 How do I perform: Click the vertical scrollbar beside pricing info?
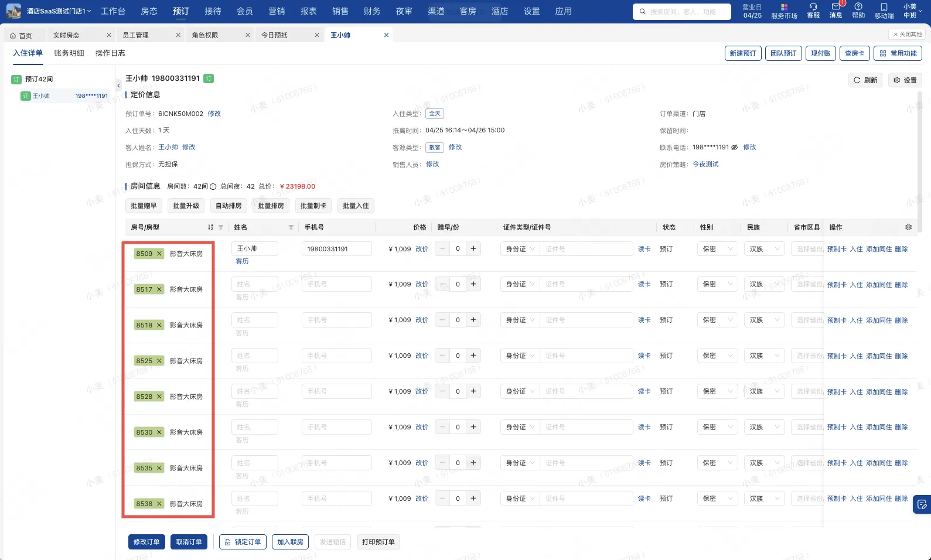[920, 161]
